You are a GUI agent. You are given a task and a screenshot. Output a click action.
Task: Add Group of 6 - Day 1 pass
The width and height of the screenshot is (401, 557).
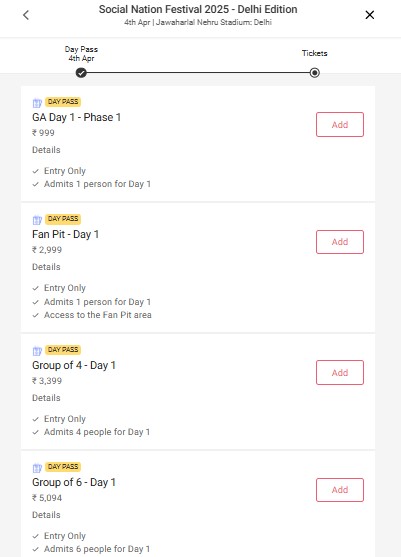coord(340,490)
